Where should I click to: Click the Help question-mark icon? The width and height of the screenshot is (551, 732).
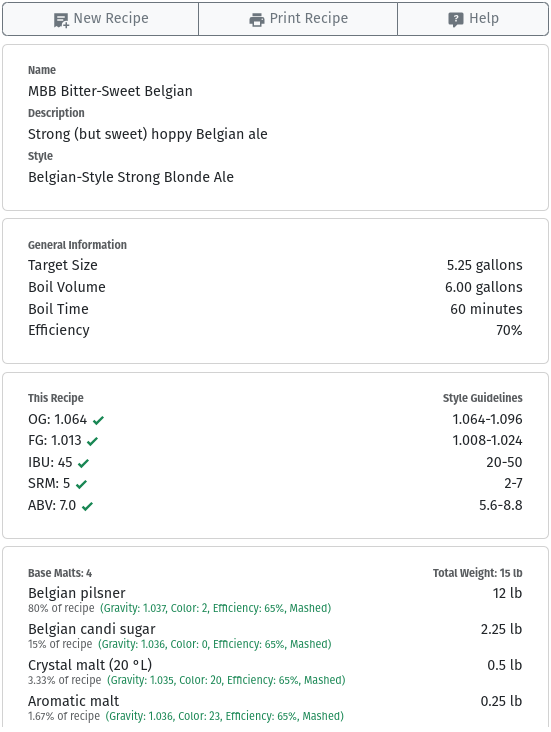click(x=455, y=20)
